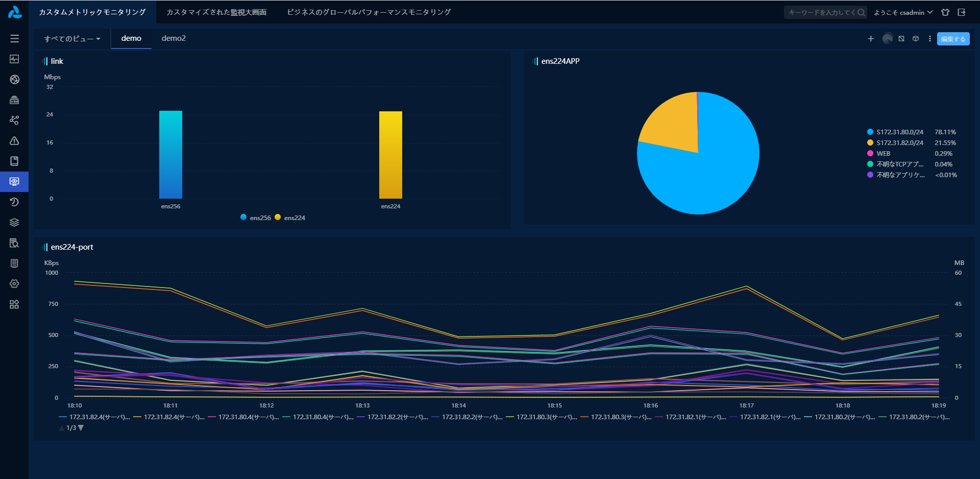
Task: Open the settings gear sidebar icon
Action: click(14, 284)
